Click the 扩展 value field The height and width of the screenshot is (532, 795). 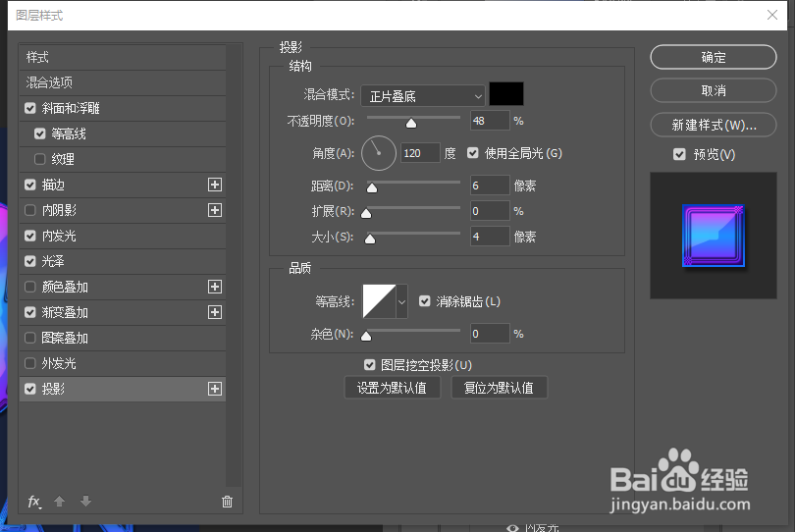[490, 210]
